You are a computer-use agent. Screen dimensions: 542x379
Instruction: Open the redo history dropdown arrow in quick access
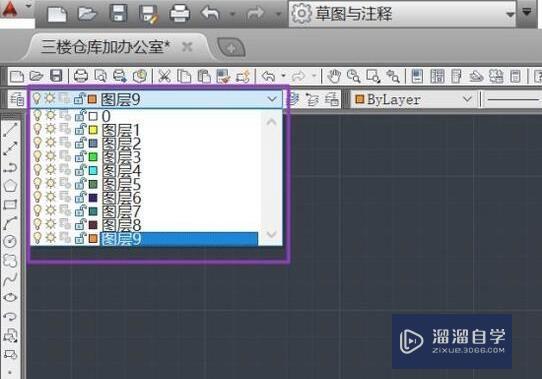[x=278, y=14]
